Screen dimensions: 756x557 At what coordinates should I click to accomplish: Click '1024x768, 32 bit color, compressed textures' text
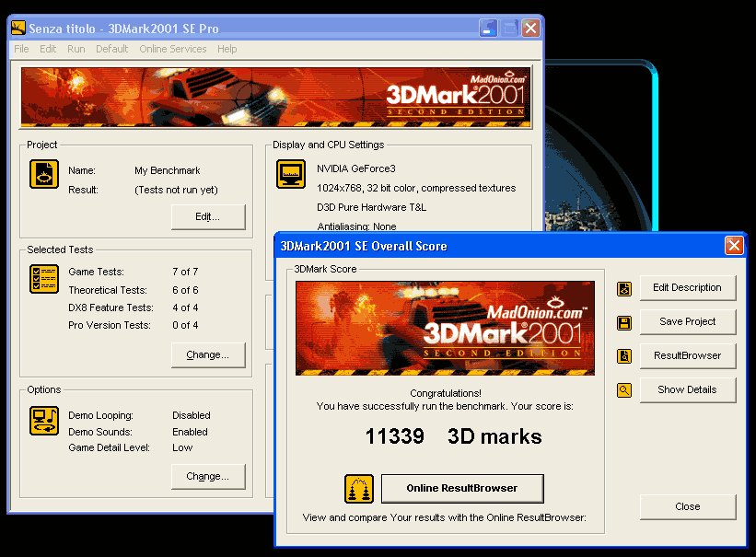(x=416, y=188)
